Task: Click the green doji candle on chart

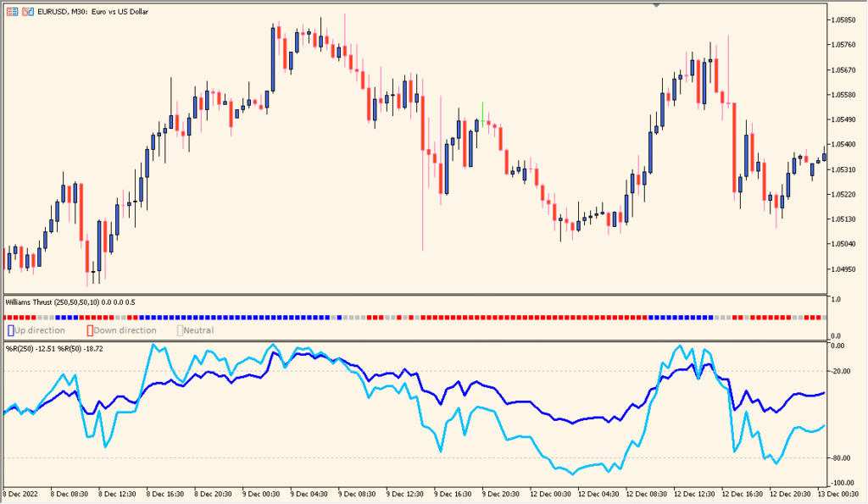Action: point(482,117)
